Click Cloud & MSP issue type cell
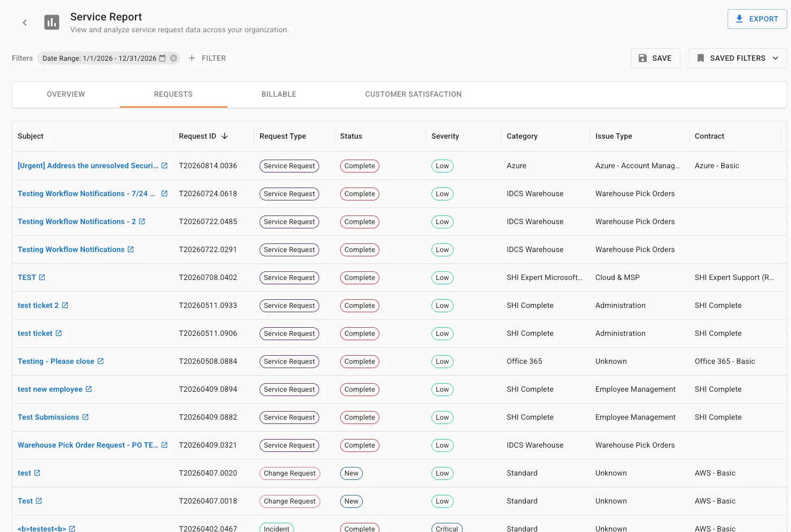The height and width of the screenshot is (532, 791). click(x=617, y=277)
